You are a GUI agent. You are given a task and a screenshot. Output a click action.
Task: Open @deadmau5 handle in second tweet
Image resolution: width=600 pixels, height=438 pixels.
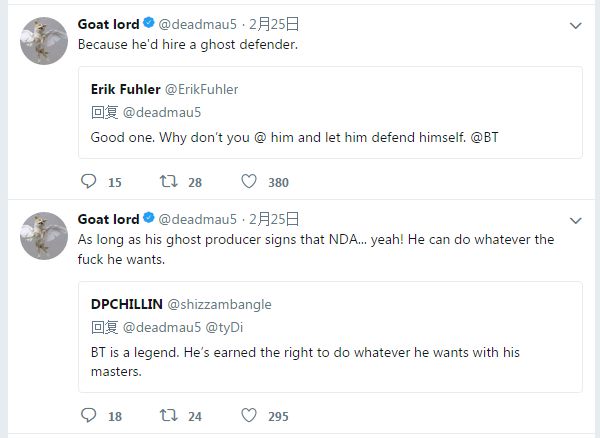[x=198, y=219]
